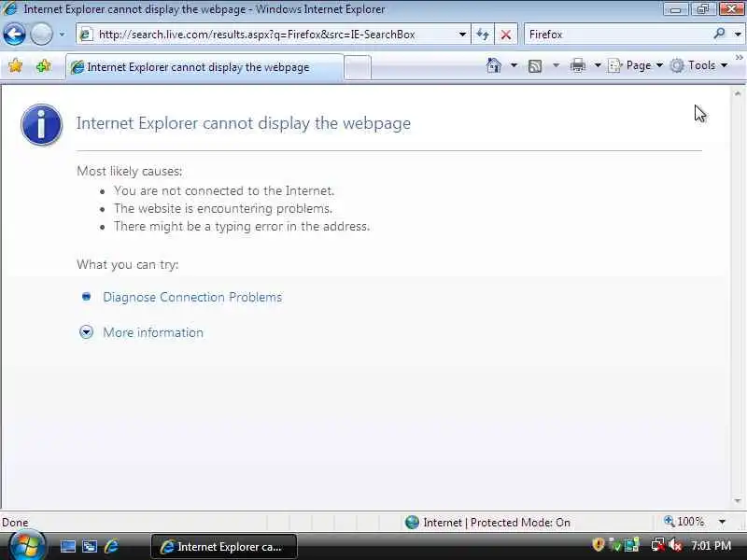Click the 100% zoom level button
The height and width of the screenshot is (560, 747).
click(x=684, y=522)
